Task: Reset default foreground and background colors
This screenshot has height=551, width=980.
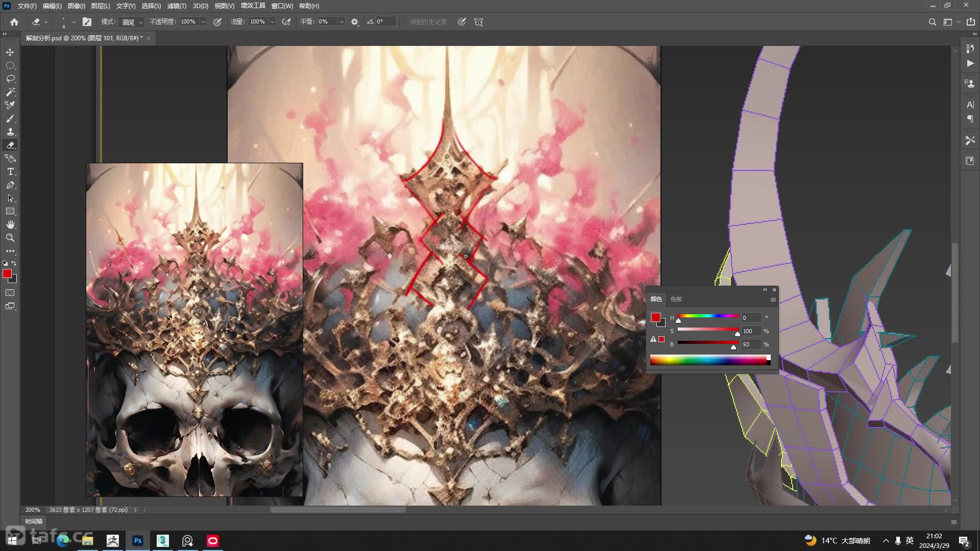Action: [x=5, y=263]
